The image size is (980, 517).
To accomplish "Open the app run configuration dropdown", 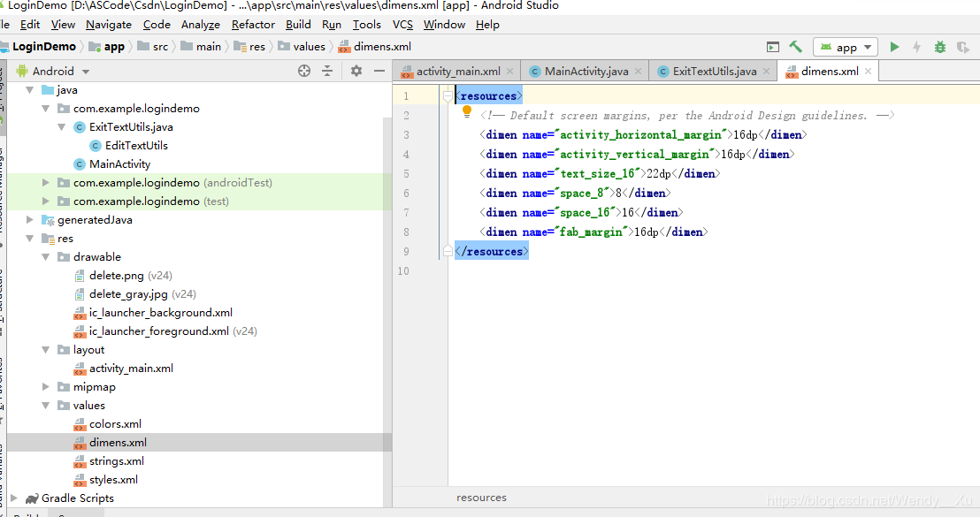I will 846,47.
